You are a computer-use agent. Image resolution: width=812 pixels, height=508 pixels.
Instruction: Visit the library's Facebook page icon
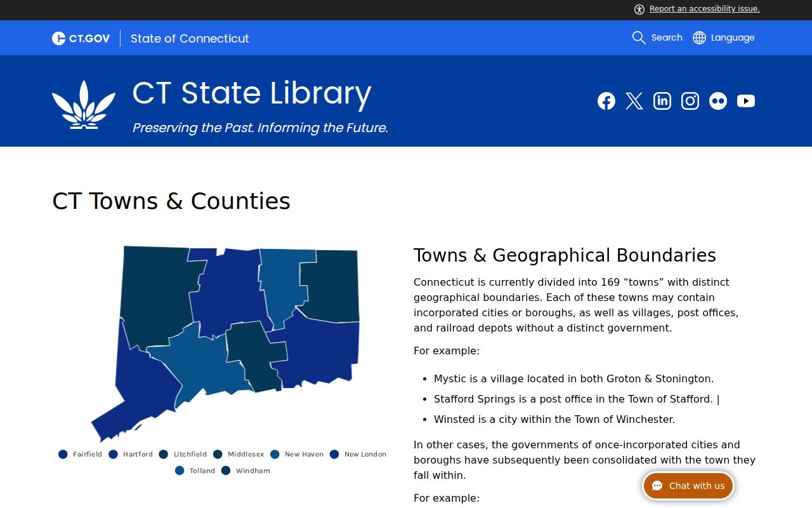click(606, 101)
